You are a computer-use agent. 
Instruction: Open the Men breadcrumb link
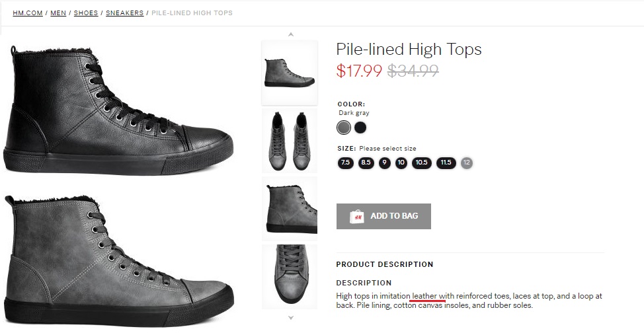tap(58, 13)
